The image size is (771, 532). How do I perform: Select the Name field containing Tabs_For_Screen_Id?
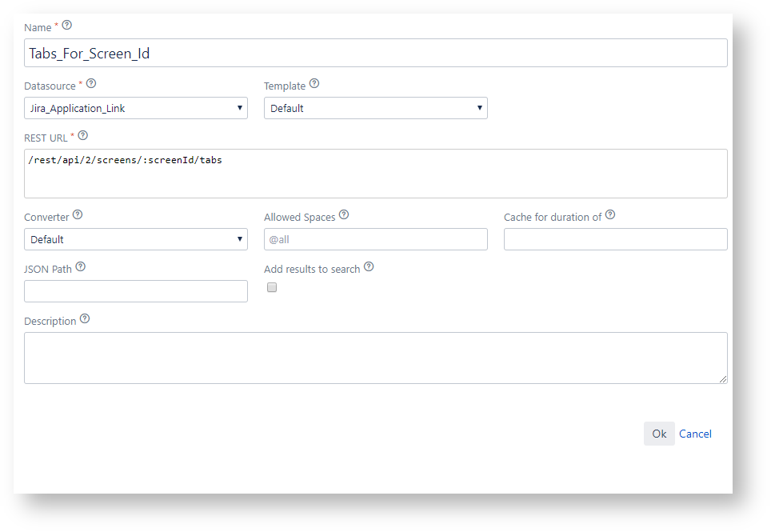[x=376, y=52]
